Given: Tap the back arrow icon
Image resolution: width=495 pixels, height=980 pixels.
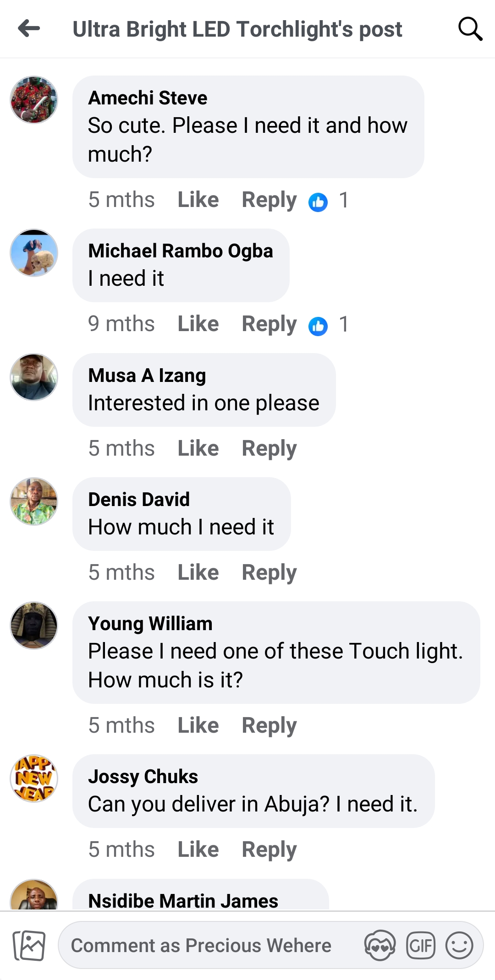Looking at the screenshot, I should click(x=29, y=28).
